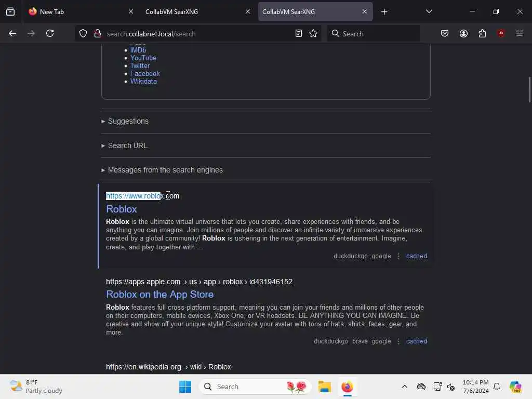Screen dimensions: 532x399
Task: Open the YouTube link
Action: click(x=143, y=58)
